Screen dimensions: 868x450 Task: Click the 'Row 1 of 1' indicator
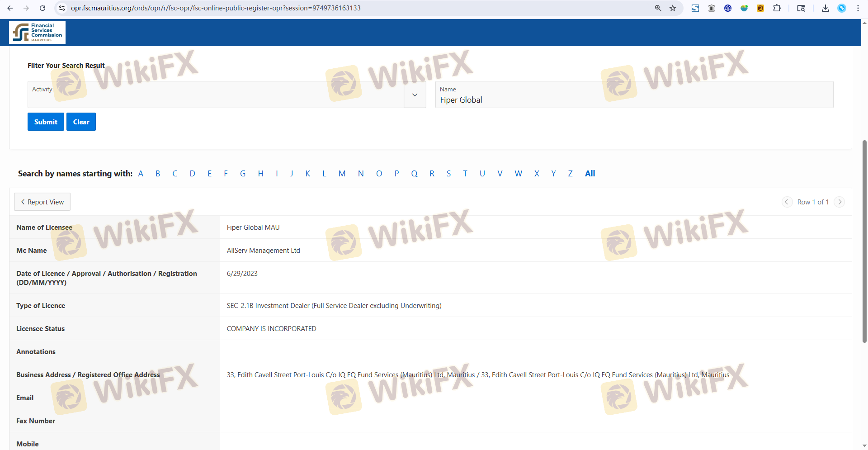pyautogui.click(x=813, y=202)
